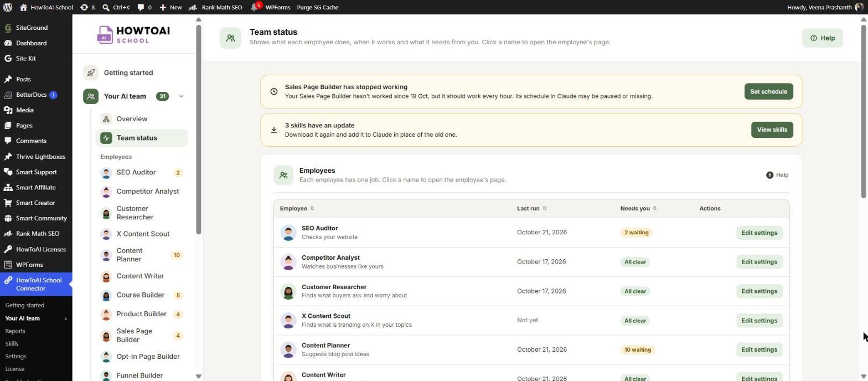Click the main page vertical scrollbar

point(863,111)
